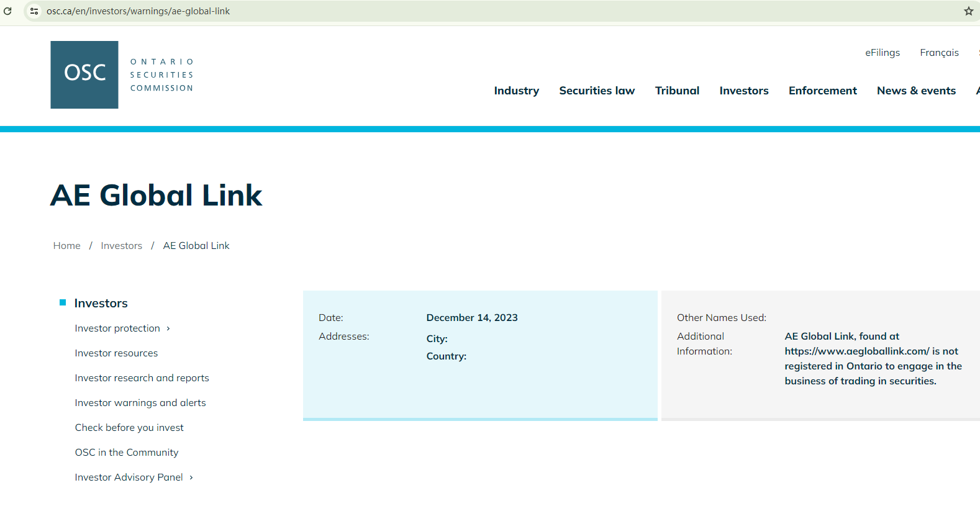Open the Investors menu in top navigation

[x=744, y=91]
